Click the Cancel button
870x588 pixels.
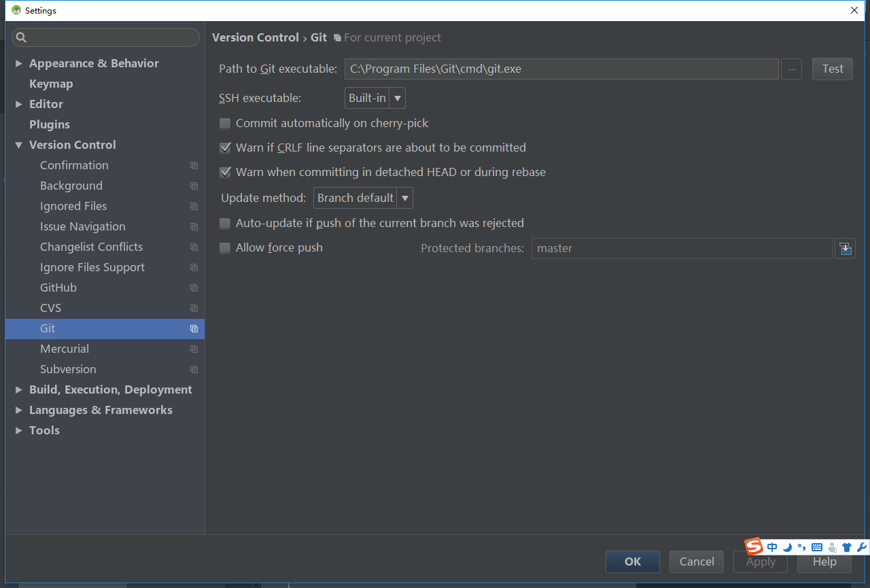697,561
